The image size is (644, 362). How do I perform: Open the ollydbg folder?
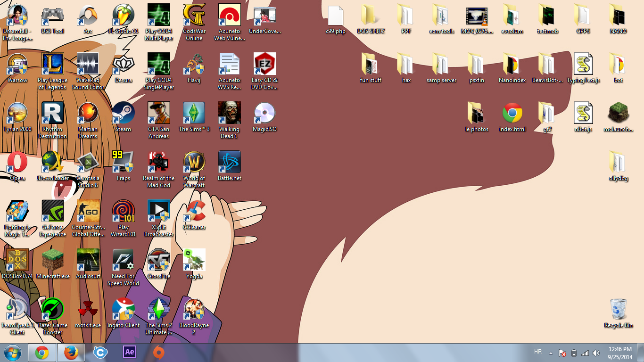click(x=619, y=166)
